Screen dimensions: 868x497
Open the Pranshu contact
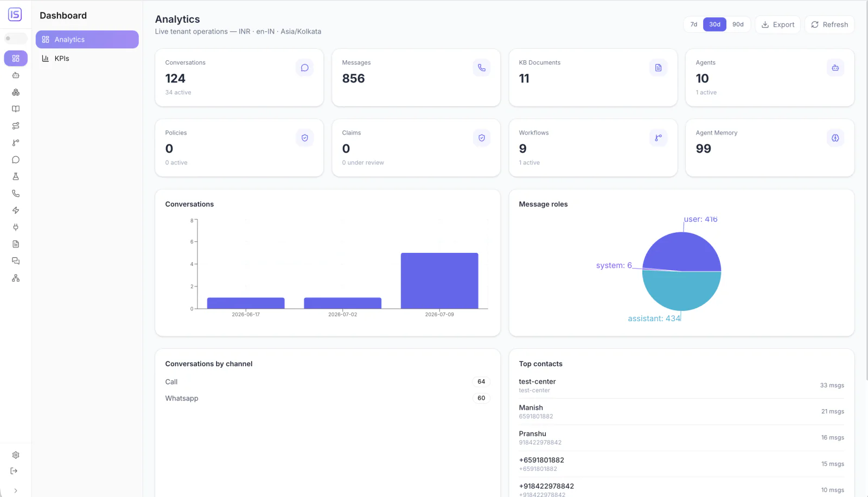coord(681,438)
